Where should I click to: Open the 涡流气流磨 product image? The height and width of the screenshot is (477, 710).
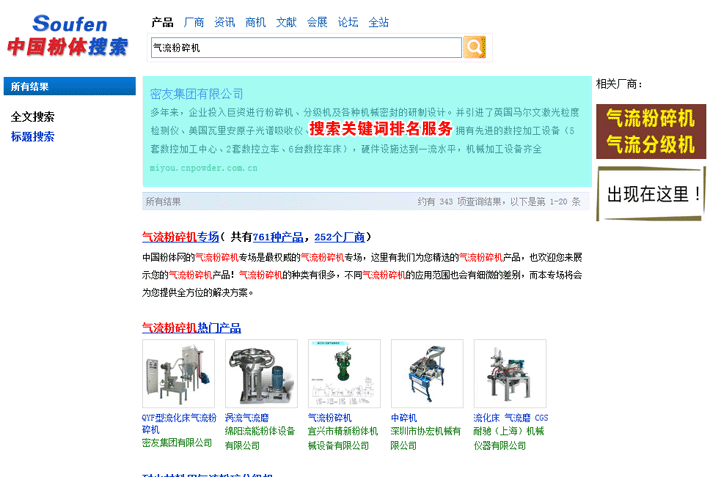[261, 374]
